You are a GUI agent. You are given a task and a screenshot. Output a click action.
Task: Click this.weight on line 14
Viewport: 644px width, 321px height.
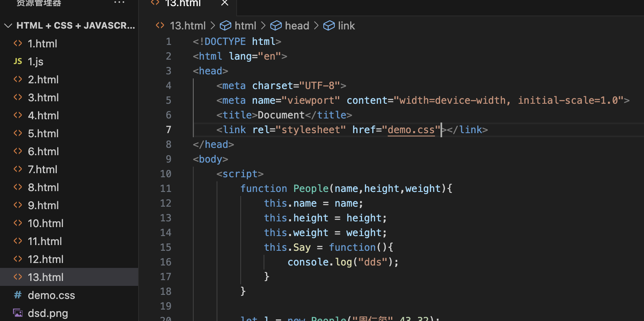point(296,233)
